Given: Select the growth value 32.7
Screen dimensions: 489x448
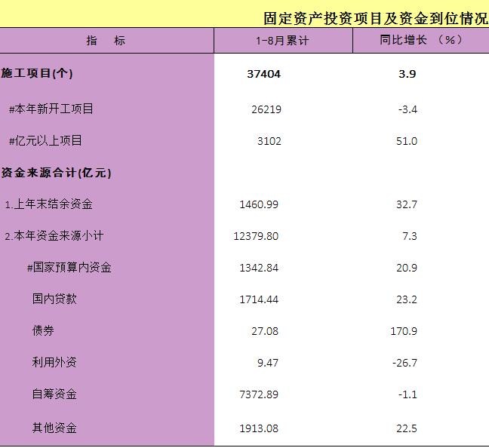Looking at the screenshot, I should pos(407,204).
